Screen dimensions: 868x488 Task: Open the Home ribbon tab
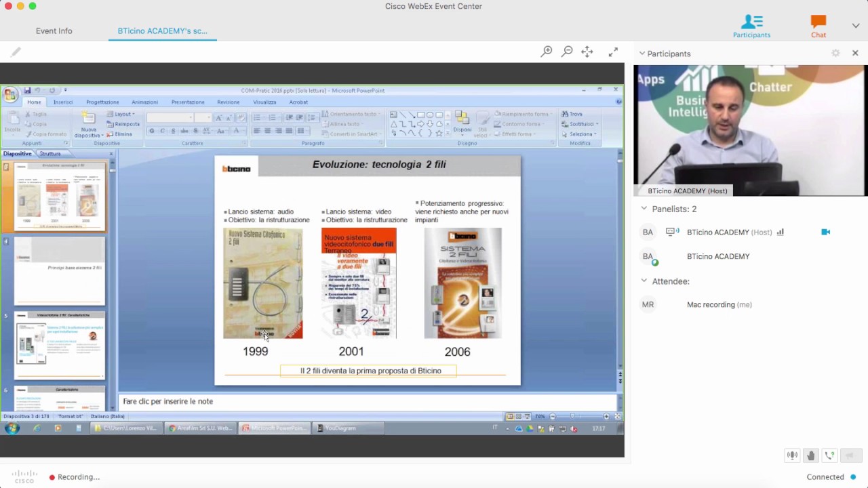34,102
